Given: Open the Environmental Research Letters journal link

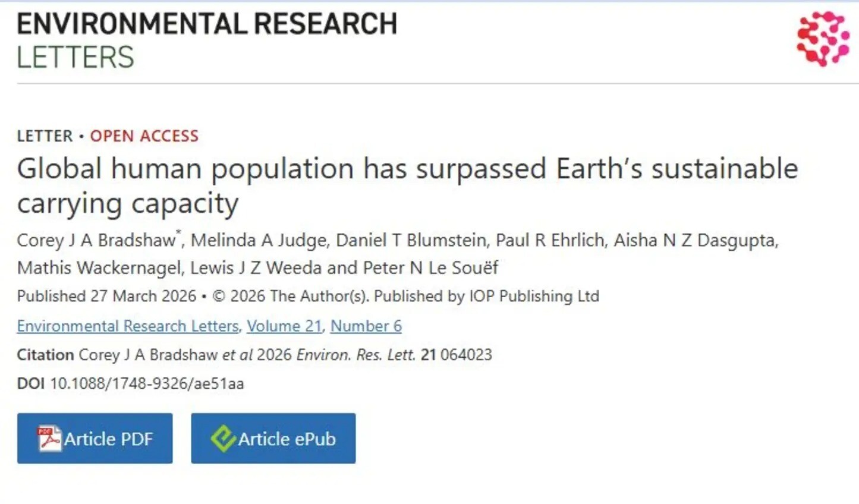Looking at the screenshot, I should coord(128,326).
